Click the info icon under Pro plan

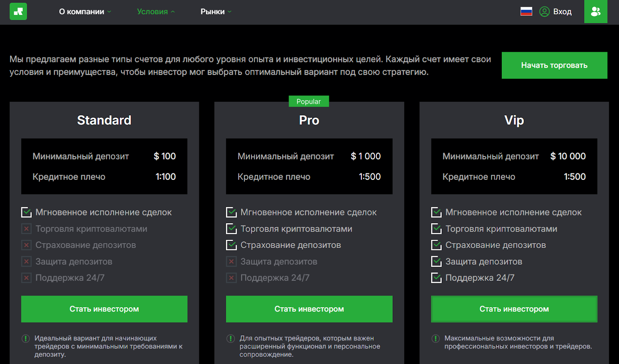pyautogui.click(x=231, y=339)
